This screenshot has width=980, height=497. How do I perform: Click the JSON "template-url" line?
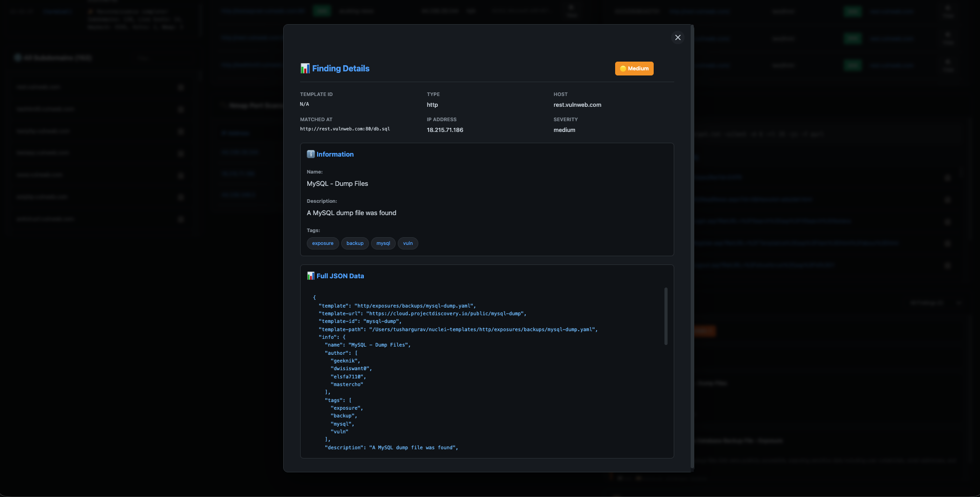tap(422, 314)
